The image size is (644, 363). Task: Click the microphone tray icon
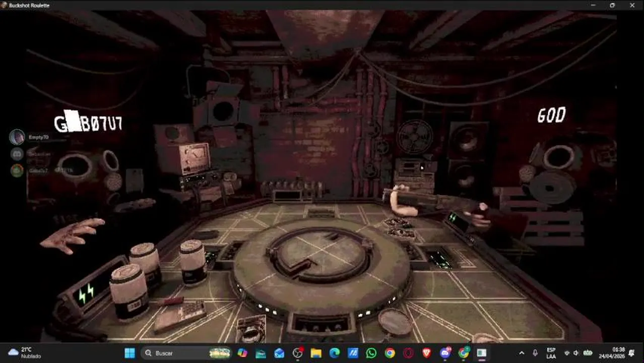coord(535,353)
